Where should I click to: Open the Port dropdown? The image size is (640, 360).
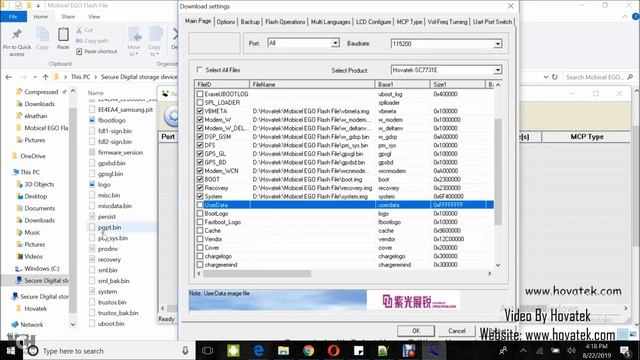335,43
